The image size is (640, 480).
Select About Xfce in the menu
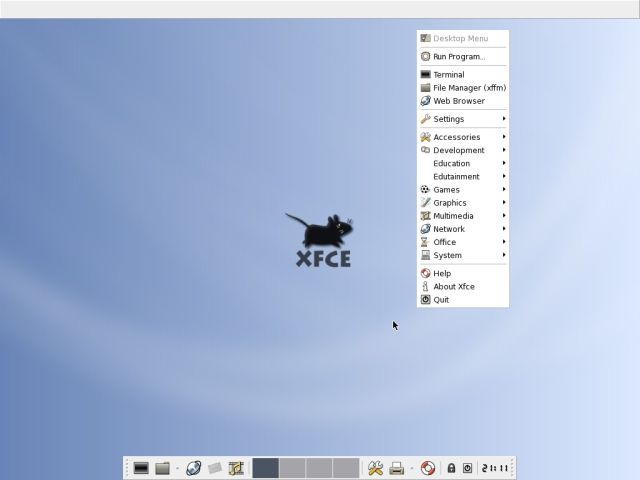click(x=463, y=286)
